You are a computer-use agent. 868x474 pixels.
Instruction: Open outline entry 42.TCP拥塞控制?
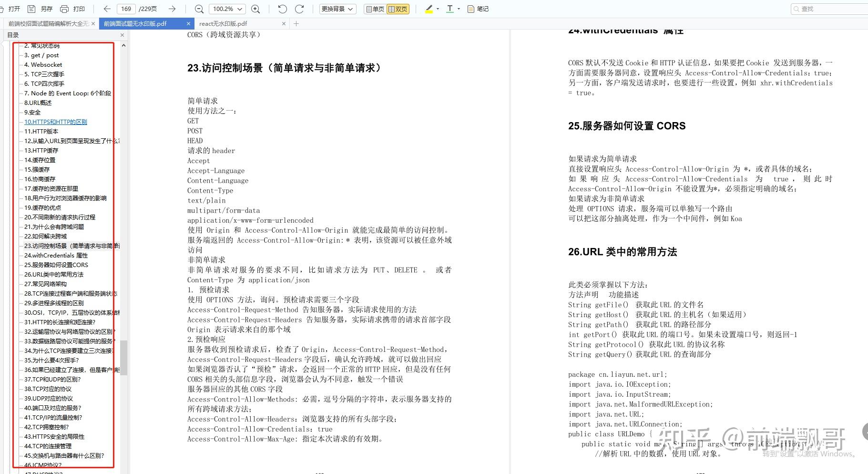[46, 427]
